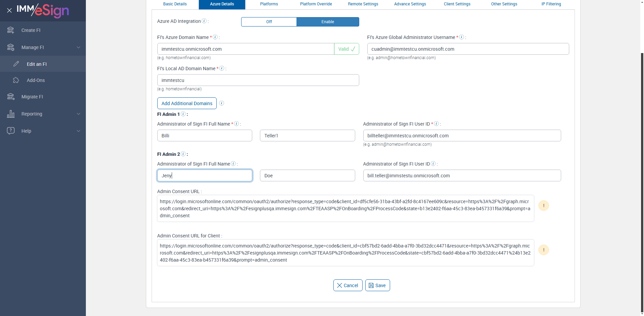The height and width of the screenshot is (316, 644).
Task: Click the Add-Ons puzzle icon
Action: (16, 80)
